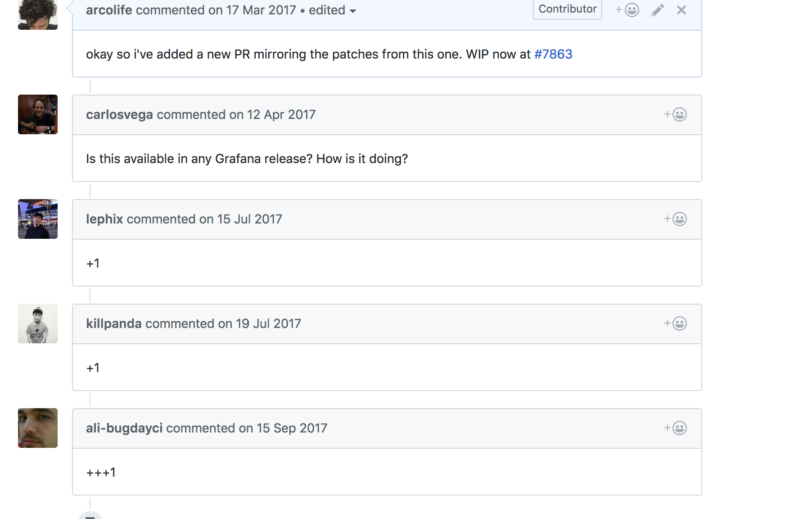Click arcolife's avatar image
The width and height of the screenshot is (812, 519).
38,14
